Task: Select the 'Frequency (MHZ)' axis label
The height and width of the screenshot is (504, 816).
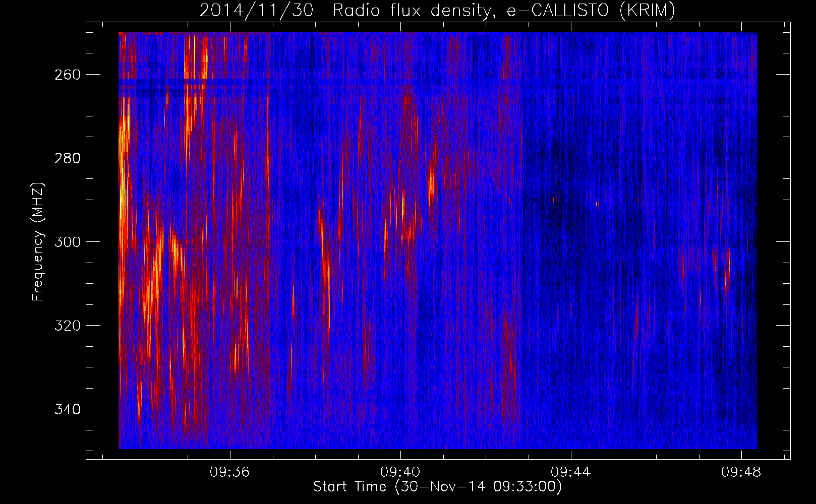Action: coord(38,241)
